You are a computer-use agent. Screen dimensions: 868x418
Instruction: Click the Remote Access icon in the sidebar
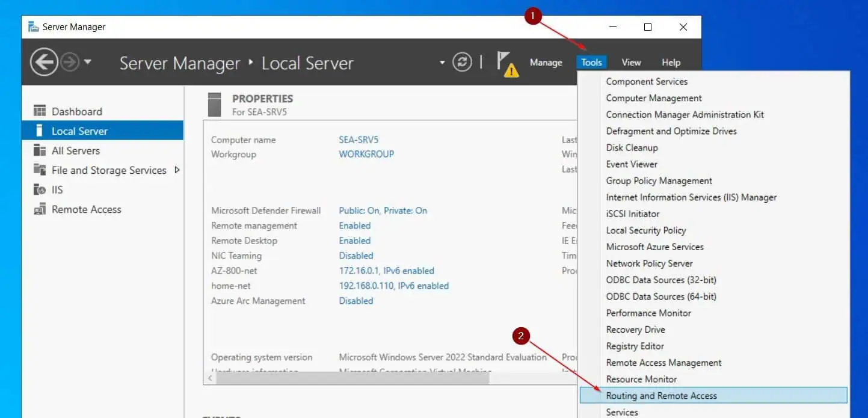point(40,209)
